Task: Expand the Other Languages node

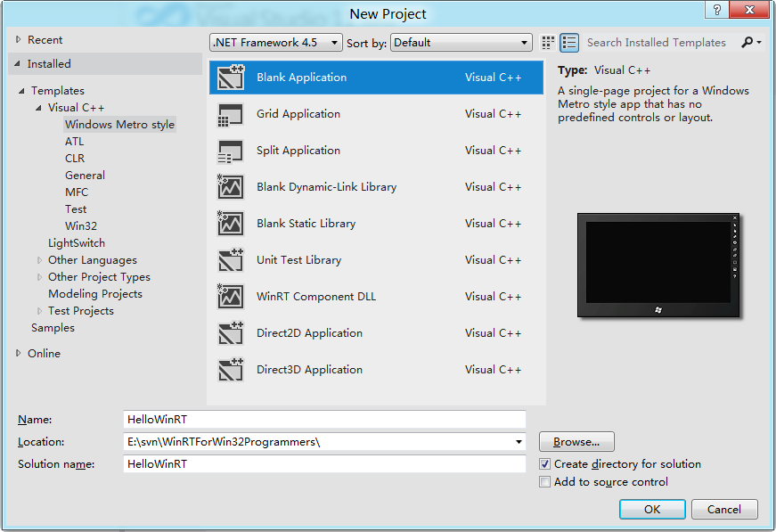Action: click(x=39, y=260)
